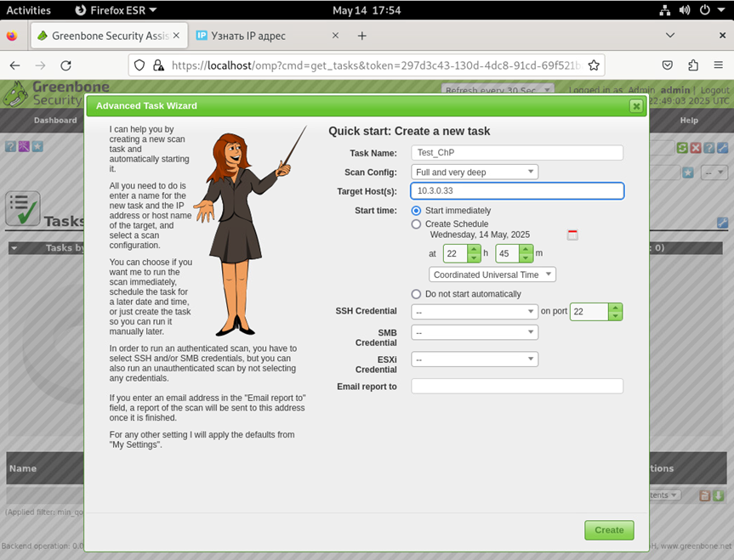Increase the schedule hour value

pyautogui.click(x=475, y=249)
